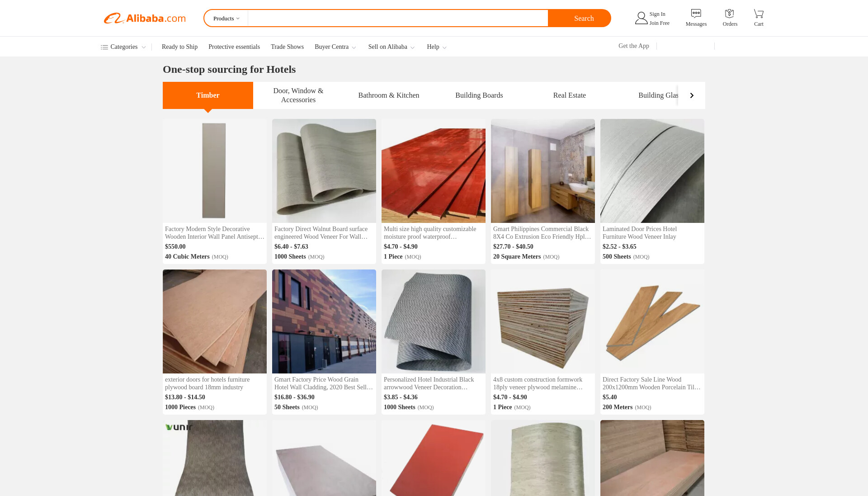Open exterior doors plywood board image
The height and width of the screenshot is (496, 868).
pos(215,321)
